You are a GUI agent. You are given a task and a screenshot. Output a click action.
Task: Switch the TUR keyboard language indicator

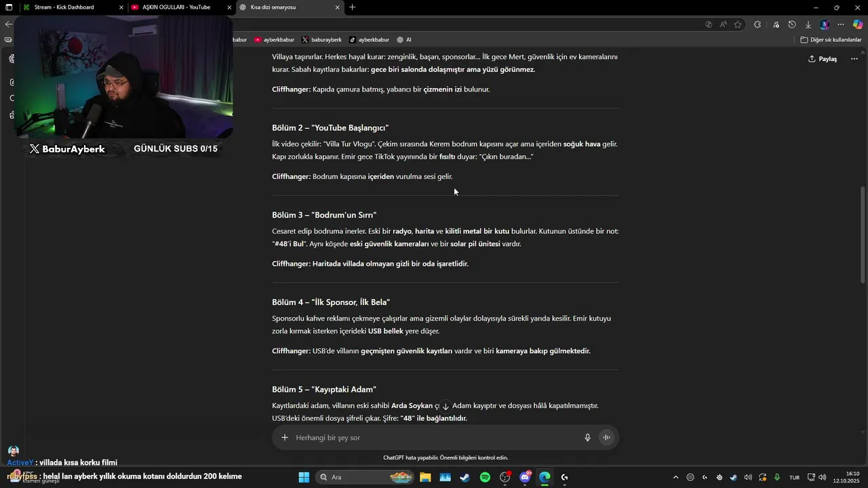pos(795,477)
